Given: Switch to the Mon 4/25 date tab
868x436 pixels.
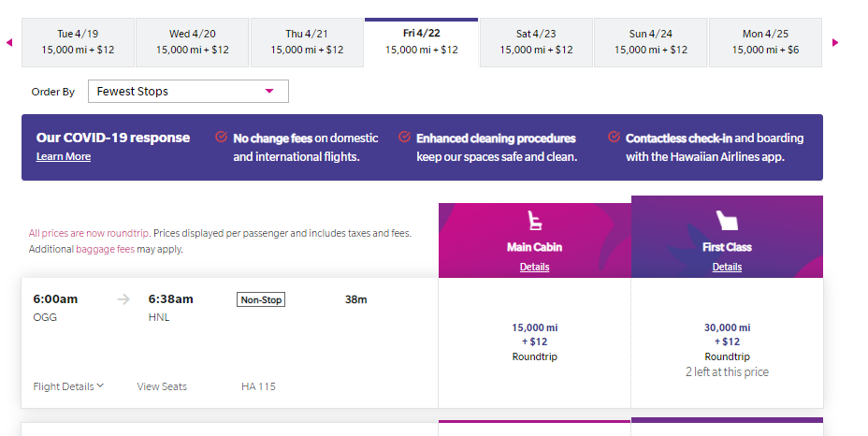Looking at the screenshot, I should 765,42.
